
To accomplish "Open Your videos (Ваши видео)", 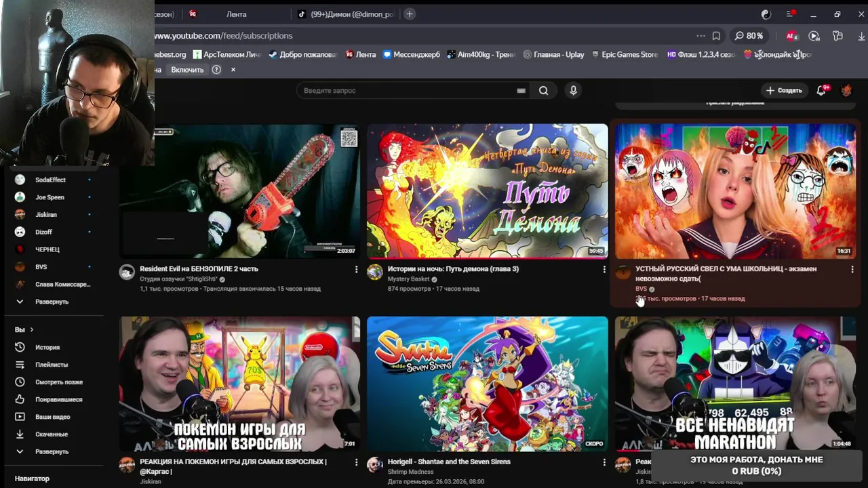I will [x=52, y=417].
